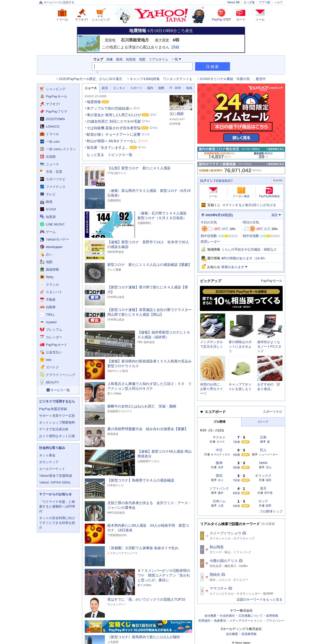Open the ZOZOTOWN 10%相当戻ってくる banner
The image size is (322, 644).
point(241,298)
